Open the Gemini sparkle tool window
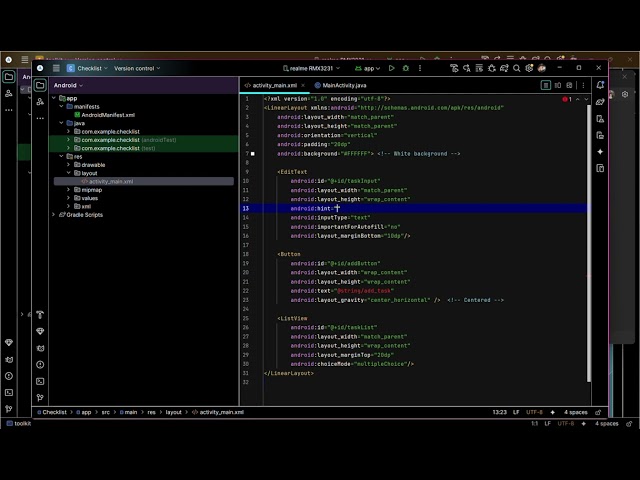 point(600,152)
